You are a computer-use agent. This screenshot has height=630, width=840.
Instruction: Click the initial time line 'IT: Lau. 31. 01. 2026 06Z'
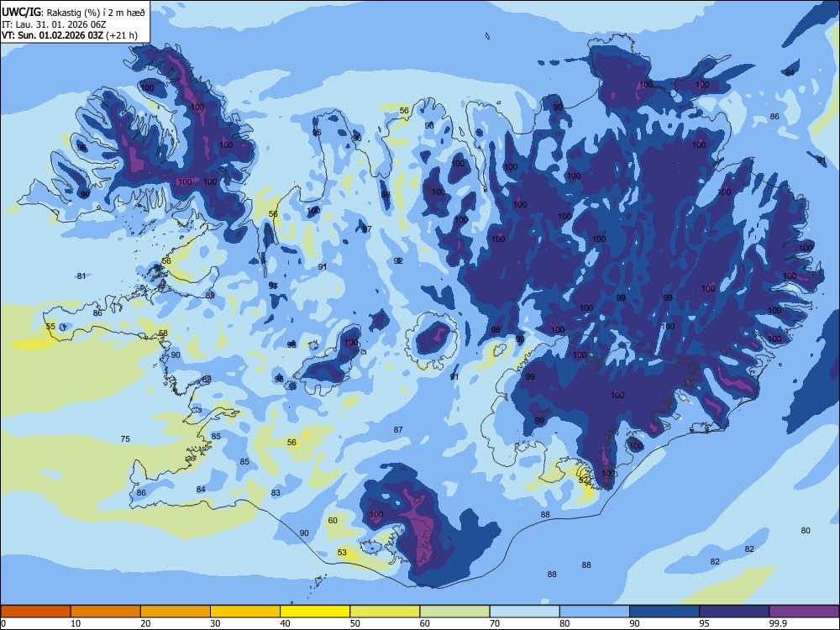click(x=53, y=24)
